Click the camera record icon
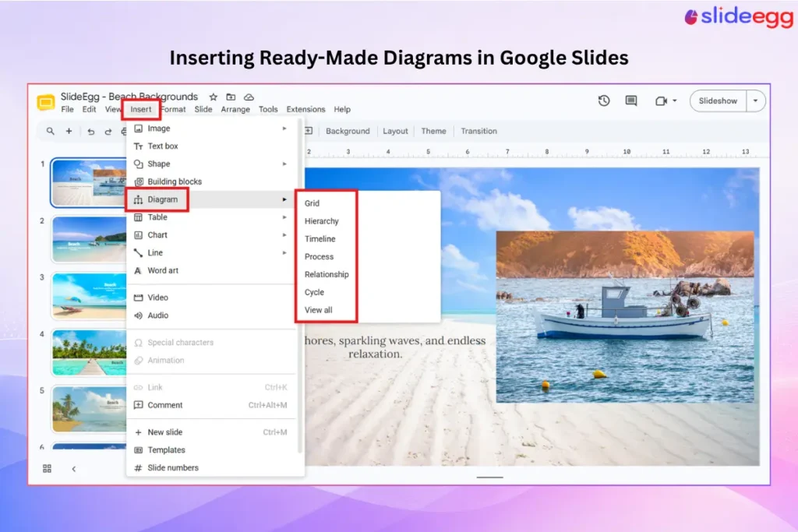 661,100
